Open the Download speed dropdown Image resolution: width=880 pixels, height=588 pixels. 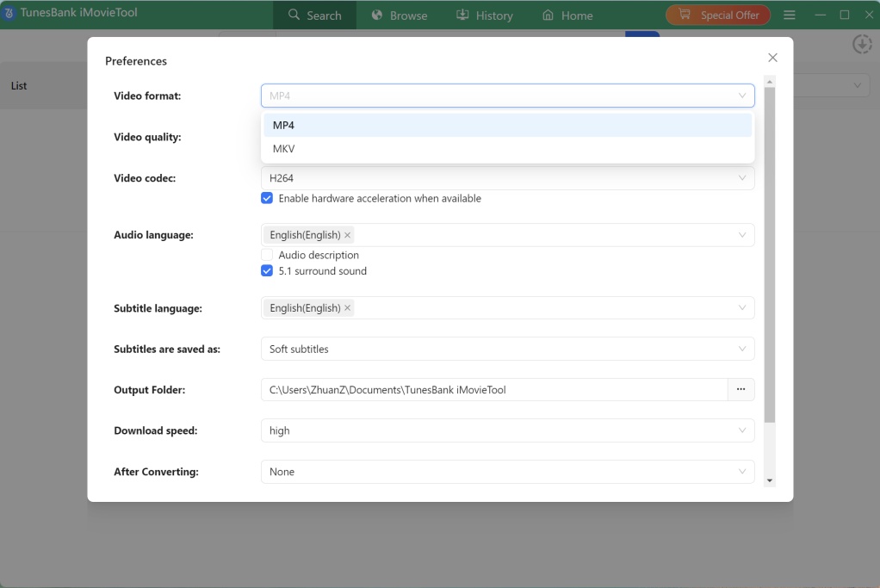507,430
